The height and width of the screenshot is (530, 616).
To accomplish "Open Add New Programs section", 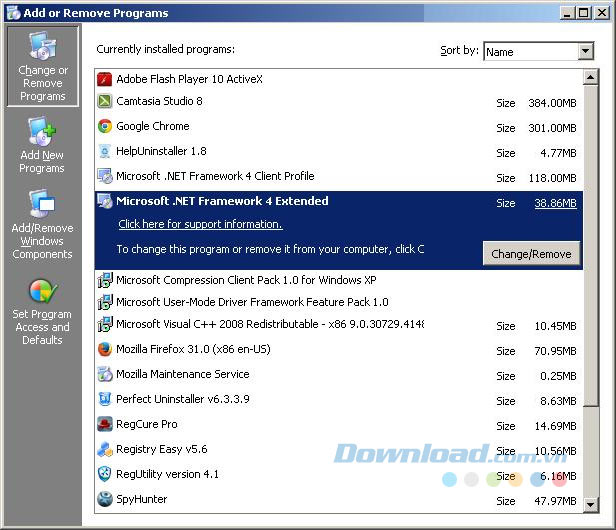I will click(42, 146).
